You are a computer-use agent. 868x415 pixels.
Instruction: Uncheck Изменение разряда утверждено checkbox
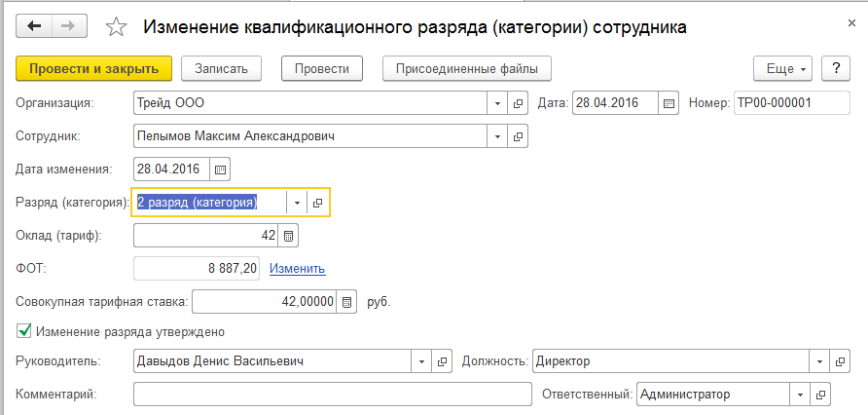[x=24, y=331]
